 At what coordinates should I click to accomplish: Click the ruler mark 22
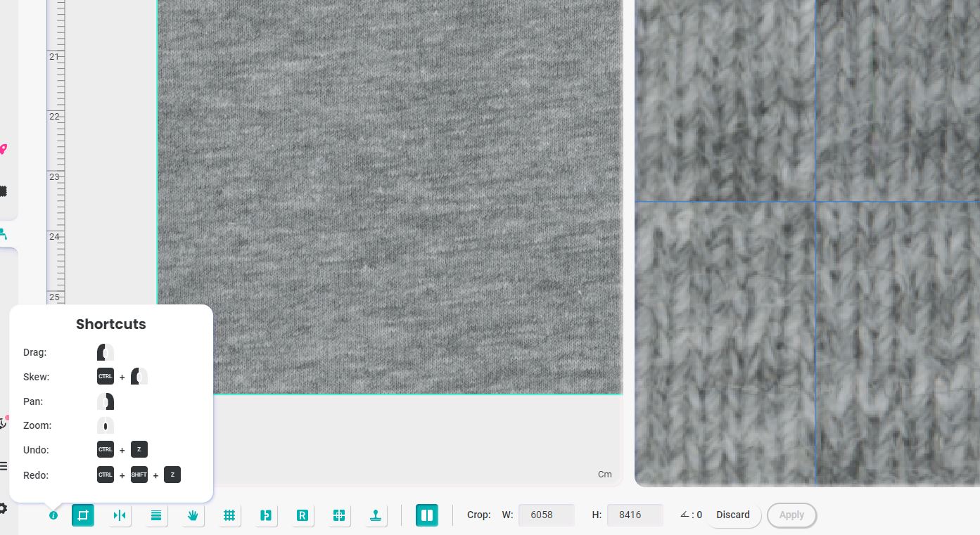(x=54, y=117)
